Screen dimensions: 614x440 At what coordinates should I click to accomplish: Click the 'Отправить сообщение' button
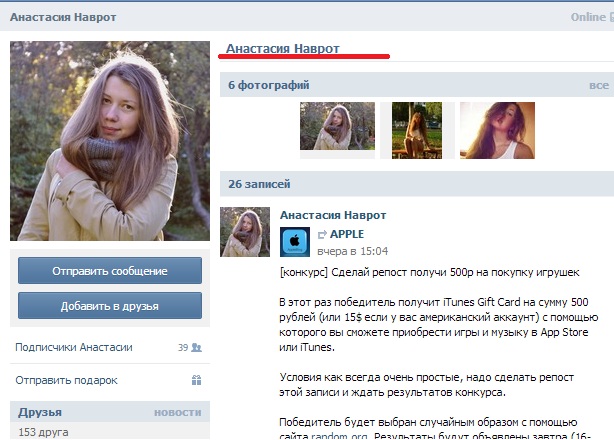tap(110, 270)
